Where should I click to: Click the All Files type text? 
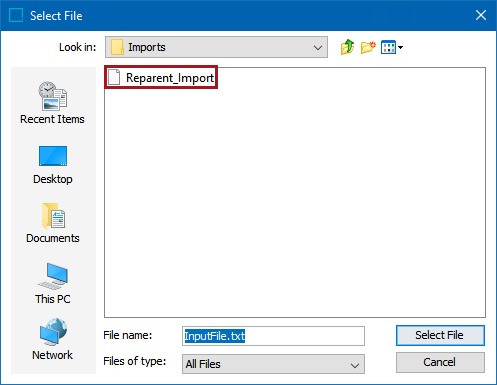(x=203, y=364)
